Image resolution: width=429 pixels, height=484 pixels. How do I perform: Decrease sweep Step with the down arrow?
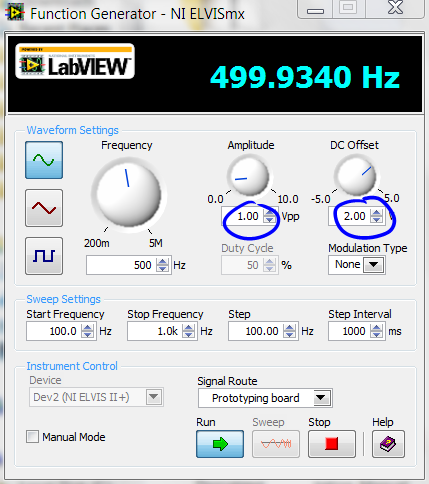coord(289,335)
